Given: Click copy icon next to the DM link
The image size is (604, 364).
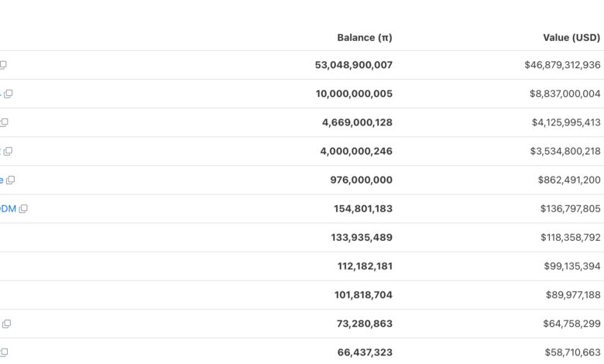Looking at the screenshot, I should click(23, 208).
